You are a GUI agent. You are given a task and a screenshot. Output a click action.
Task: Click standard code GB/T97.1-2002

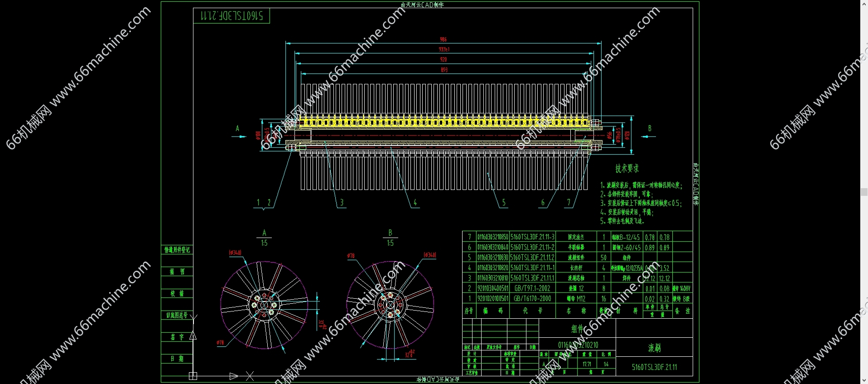tap(532, 288)
